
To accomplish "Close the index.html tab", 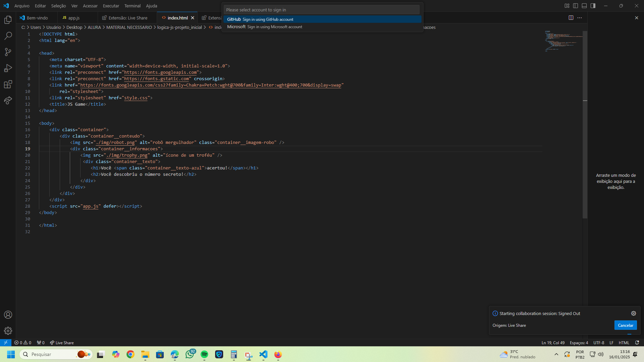I will (x=193, y=18).
